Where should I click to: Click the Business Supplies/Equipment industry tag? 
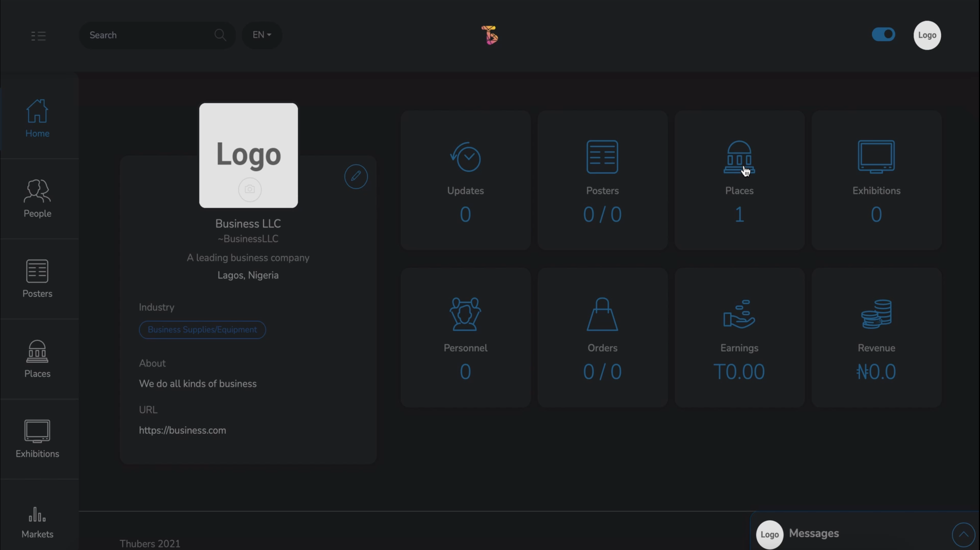click(x=202, y=329)
